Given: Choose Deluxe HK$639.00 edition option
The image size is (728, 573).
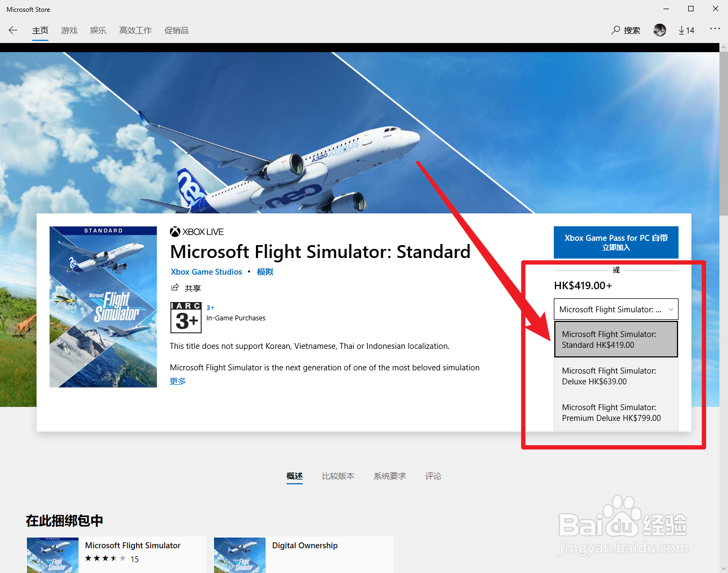Looking at the screenshot, I should [x=616, y=376].
